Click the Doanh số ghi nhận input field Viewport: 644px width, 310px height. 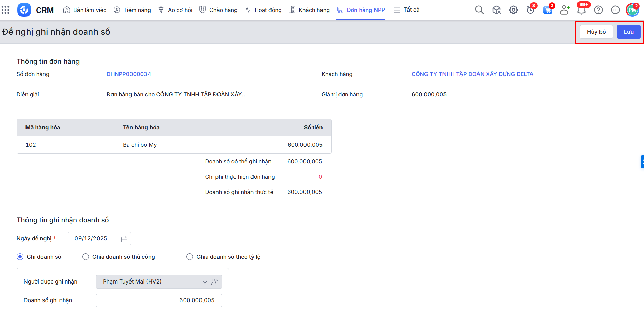pos(159,300)
